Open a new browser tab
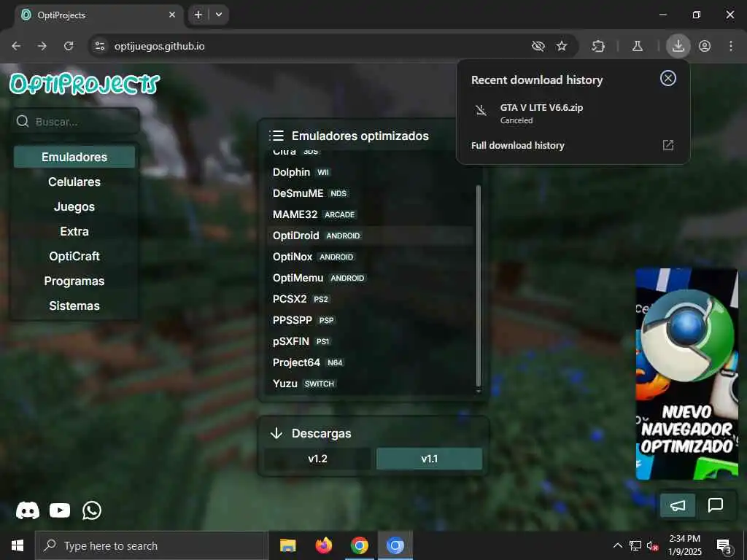747x560 pixels. [198, 15]
